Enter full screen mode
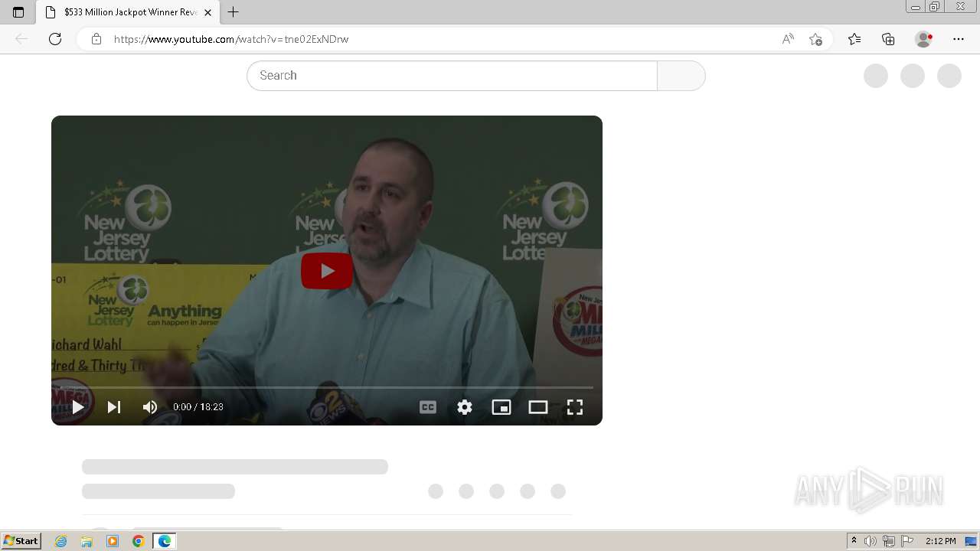Viewport: 980px width, 551px height. 575,407
